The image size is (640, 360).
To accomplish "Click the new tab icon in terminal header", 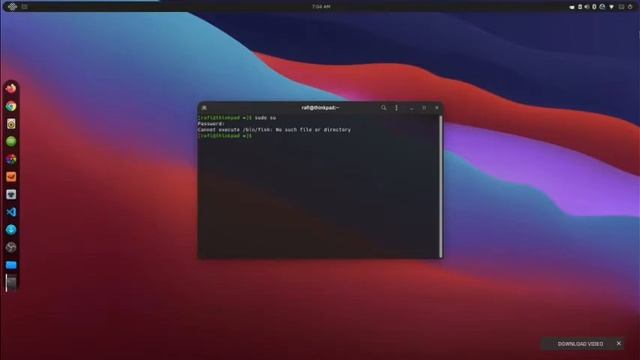I will click(204, 108).
